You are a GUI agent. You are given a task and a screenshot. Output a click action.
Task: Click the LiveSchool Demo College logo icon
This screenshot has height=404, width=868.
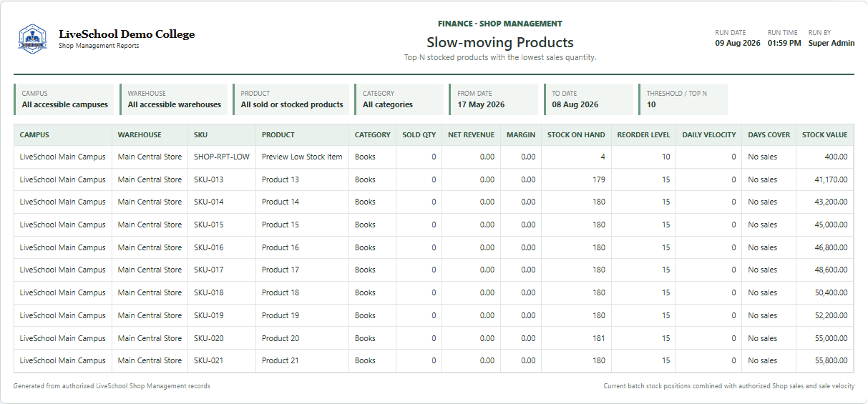(x=33, y=39)
